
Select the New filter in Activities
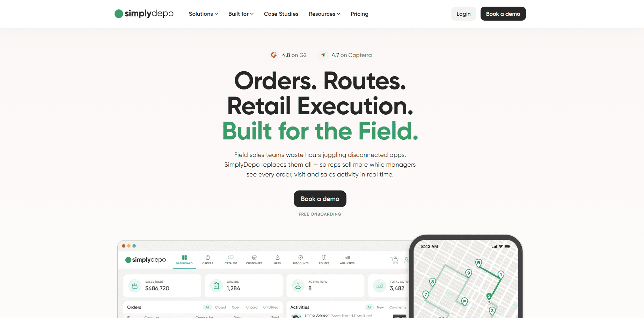(x=380, y=308)
